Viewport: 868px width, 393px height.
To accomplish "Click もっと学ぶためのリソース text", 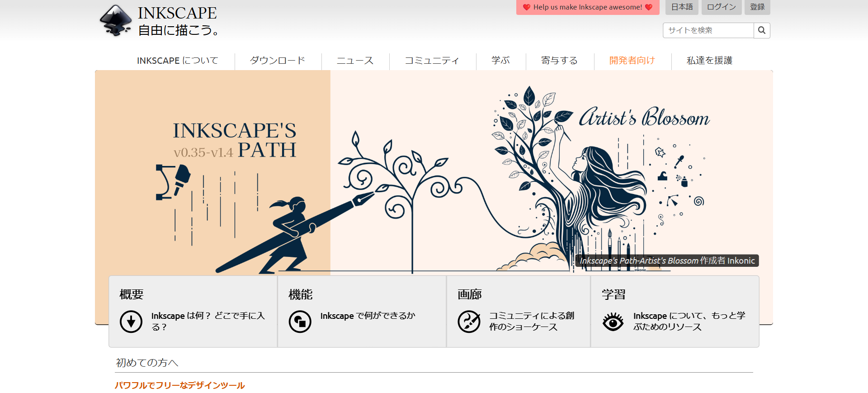I will click(x=689, y=321).
